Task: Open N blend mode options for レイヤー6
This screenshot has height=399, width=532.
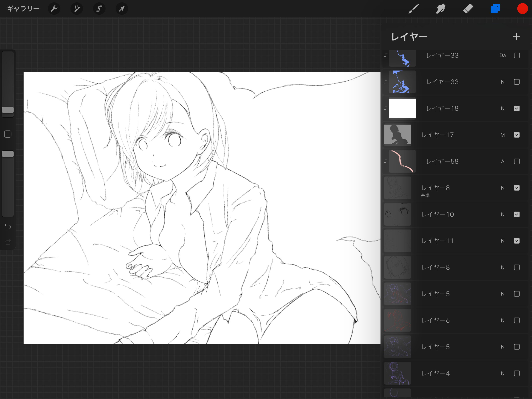Action: coord(502,320)
